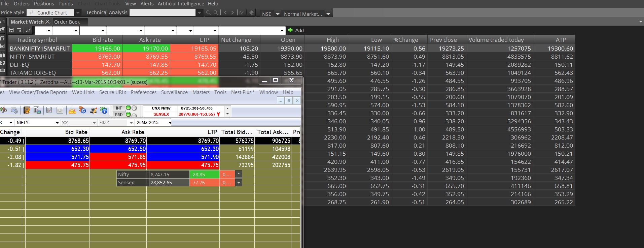Screen dimensions: 644x248
Task: Click the up arrow beside Nifty index row
Action: (x=239, y=174)
